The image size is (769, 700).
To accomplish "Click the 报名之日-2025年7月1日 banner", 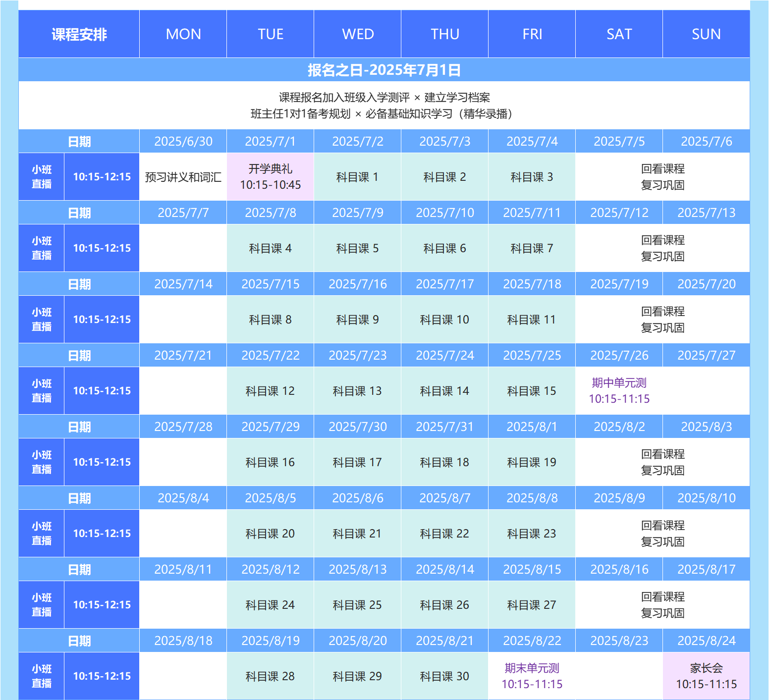I will (x=384, y=70).
